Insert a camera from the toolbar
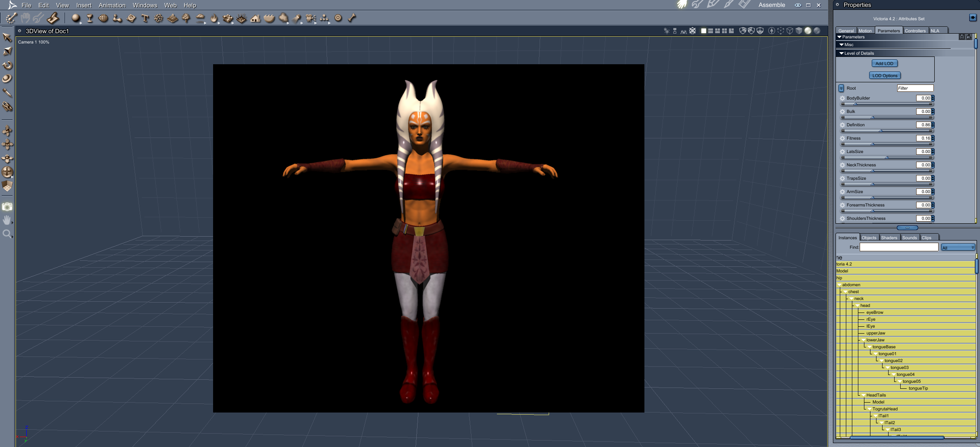The width and height of the screenshot is (980, 447). tap(311, 18)
